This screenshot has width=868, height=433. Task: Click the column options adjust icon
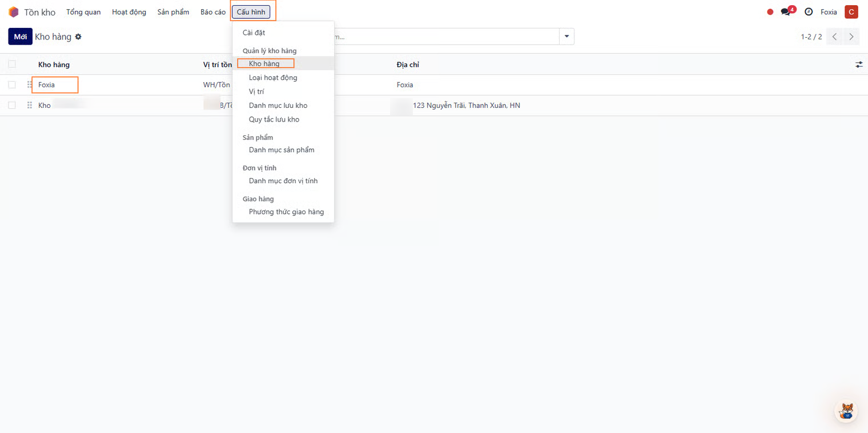[858, 64]
